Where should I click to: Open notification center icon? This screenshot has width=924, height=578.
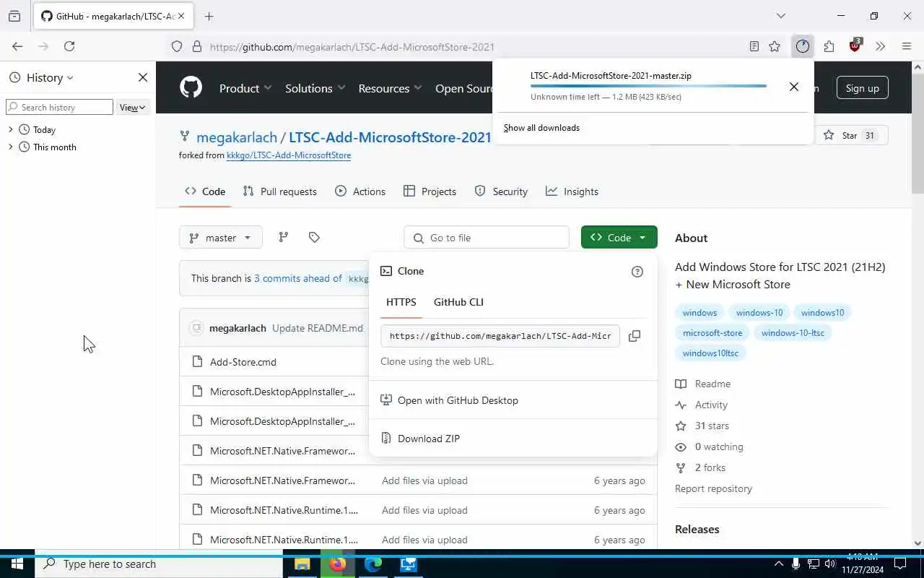coord(900,564)
